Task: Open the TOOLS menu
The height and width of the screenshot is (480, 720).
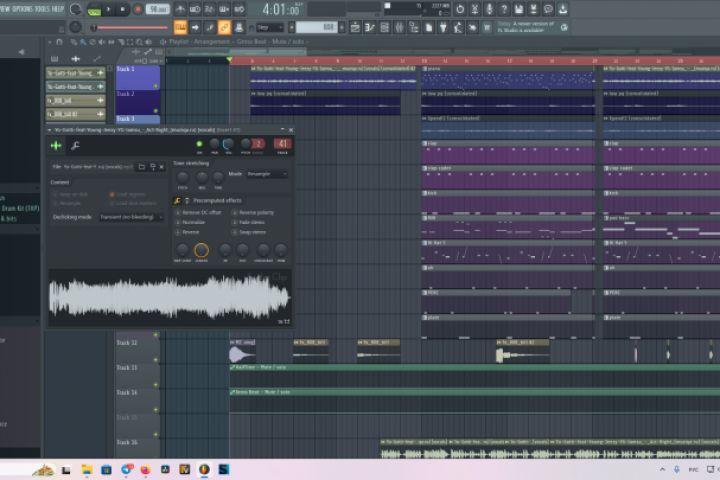Action: coord(43,9)
